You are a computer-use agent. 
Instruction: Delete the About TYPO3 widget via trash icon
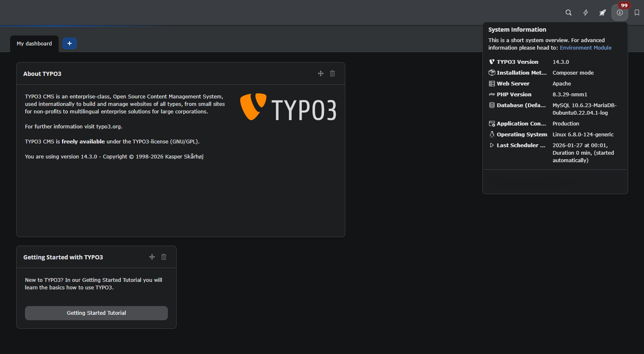(332, 73)
